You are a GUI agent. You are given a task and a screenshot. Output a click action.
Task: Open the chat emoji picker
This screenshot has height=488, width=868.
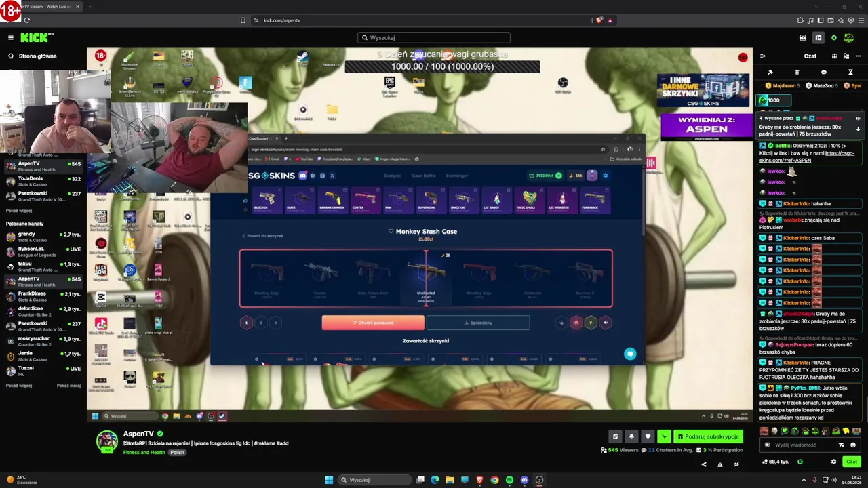pyautogui.click(x=853, y=445)
